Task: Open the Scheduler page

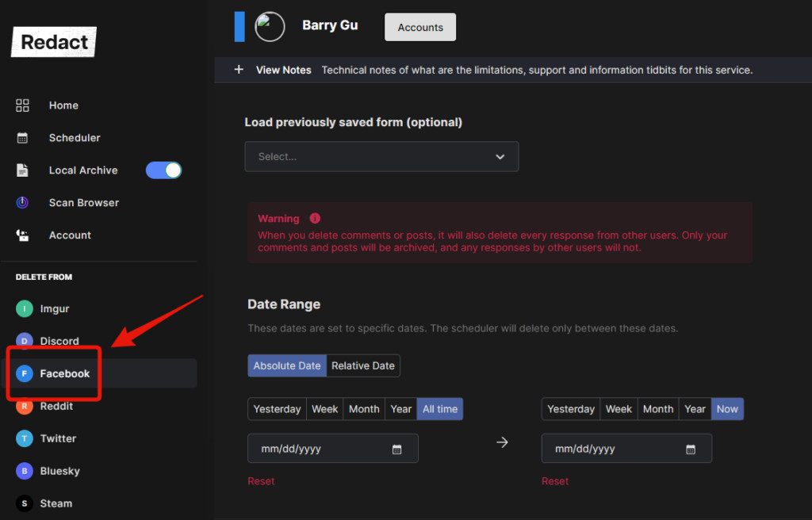Action: [x=75, y=138]
